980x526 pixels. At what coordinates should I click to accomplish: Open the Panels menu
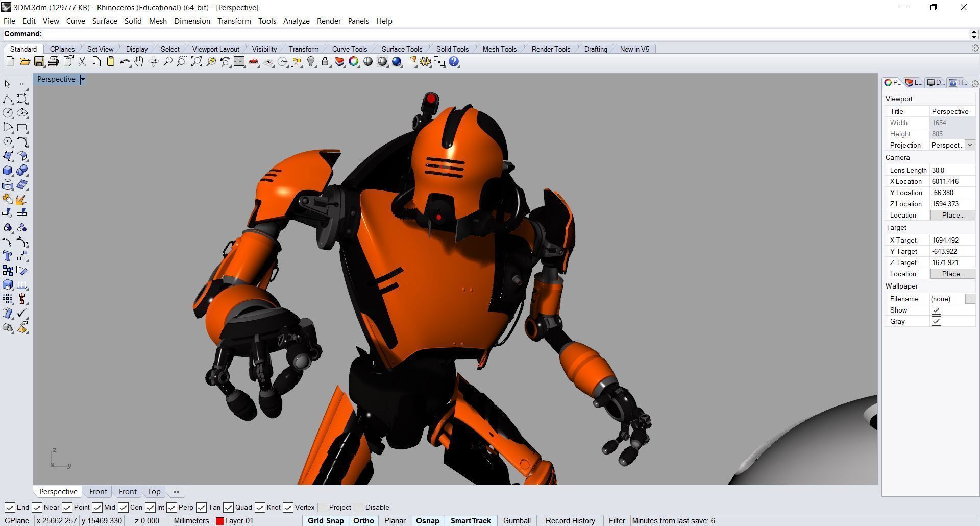358,21
